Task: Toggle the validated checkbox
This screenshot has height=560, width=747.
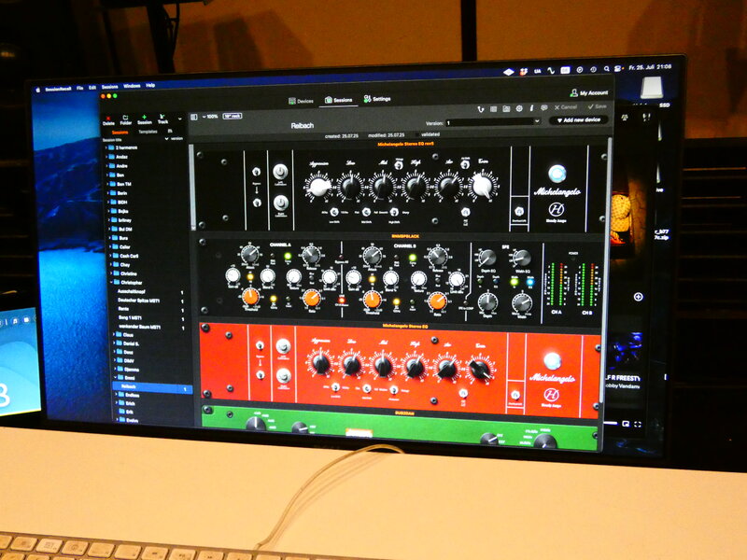Action: coord(417,134)
